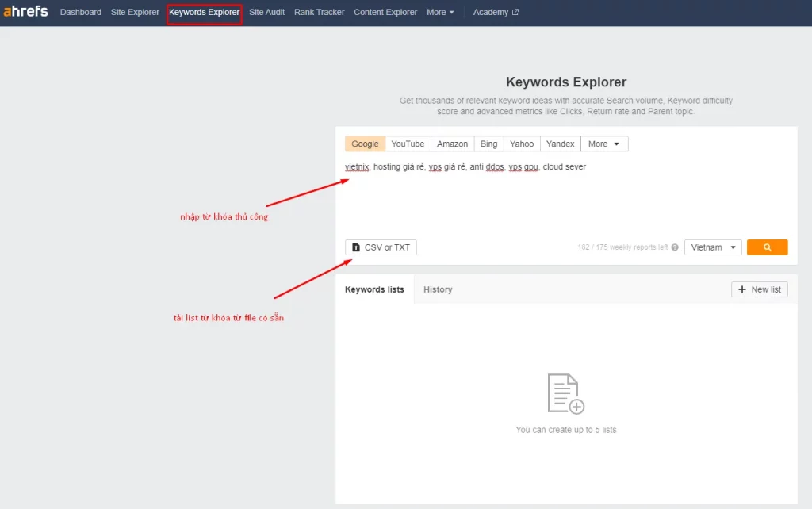This screenshot has width=812, height=509.
Task: Create a New list
Action: [759, 289]
